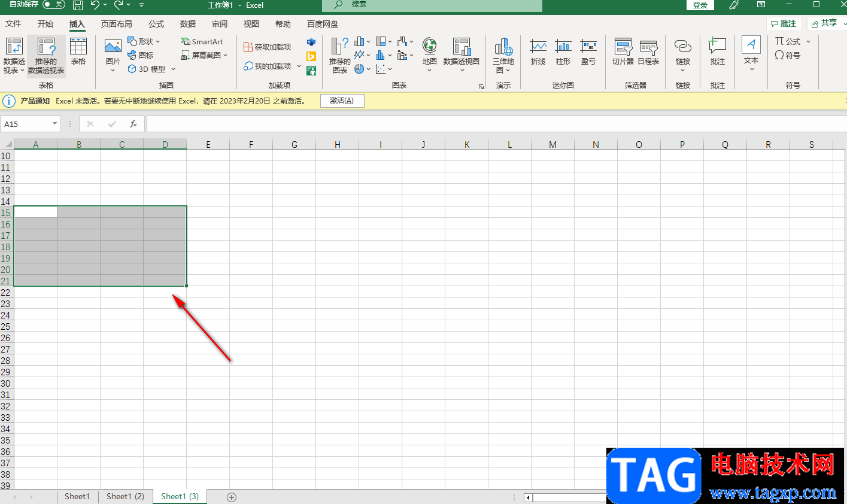The height and width of the screenshot is (504, 847).
Task: Click the Bing Maps add-in icon
Action: (x=311, y=56)
